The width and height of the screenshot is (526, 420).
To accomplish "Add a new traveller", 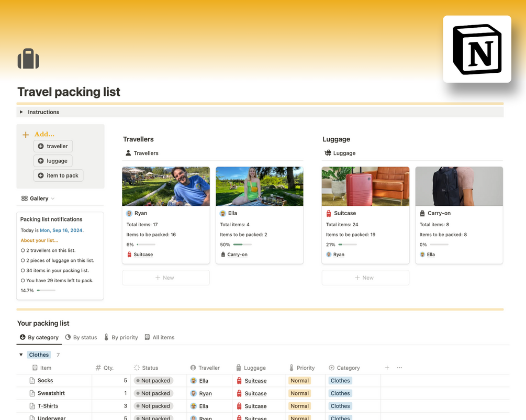I will click(53, 146).
